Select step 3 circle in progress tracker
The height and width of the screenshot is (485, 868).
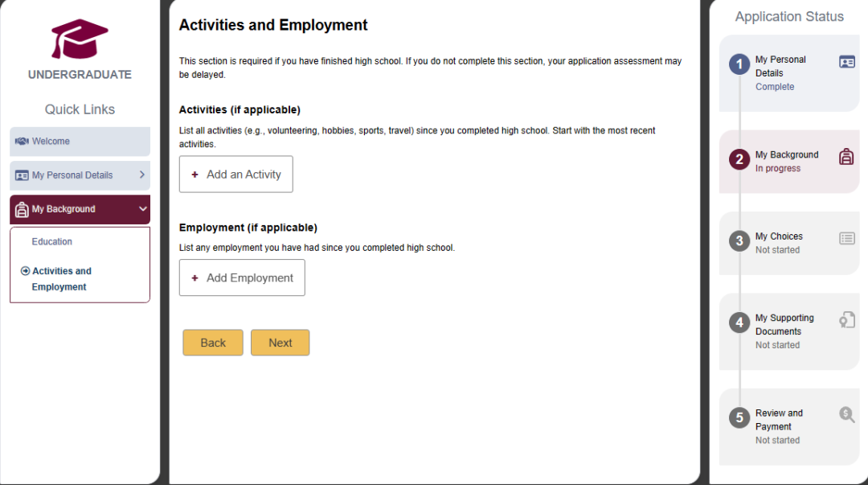click(x=739, y=241)
